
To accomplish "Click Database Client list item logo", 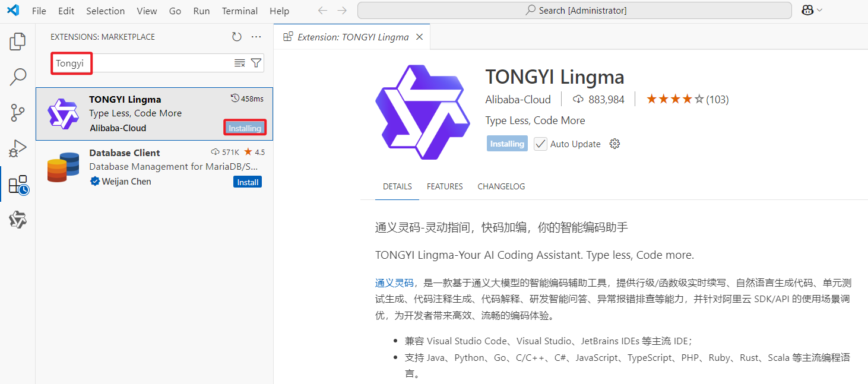I will click(x=63, y=167).
